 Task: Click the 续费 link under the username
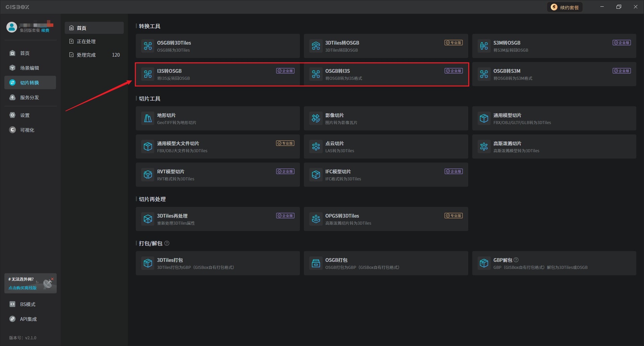[45, 31]
